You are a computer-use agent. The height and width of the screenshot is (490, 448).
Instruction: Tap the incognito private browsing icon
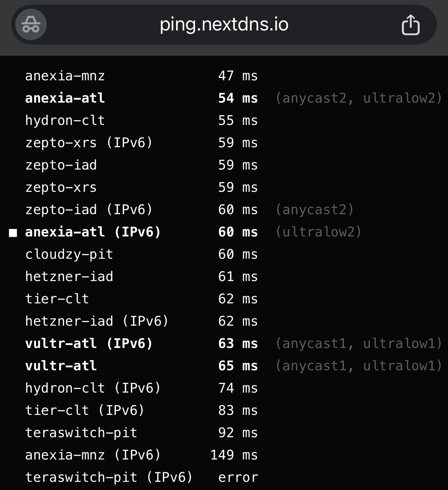(x=31, y=25)
